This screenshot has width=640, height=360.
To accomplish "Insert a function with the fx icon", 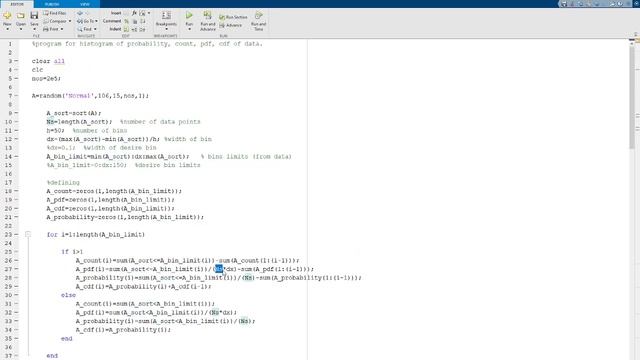I will point(134,13).
